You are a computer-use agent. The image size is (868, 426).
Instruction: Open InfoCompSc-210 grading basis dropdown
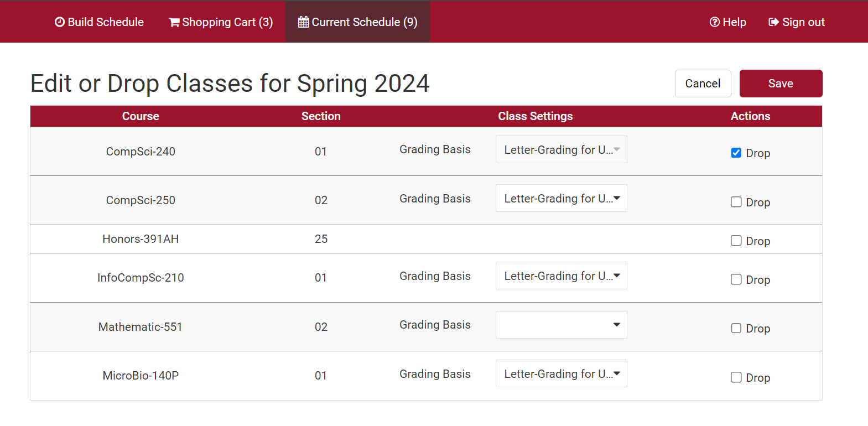561,276
